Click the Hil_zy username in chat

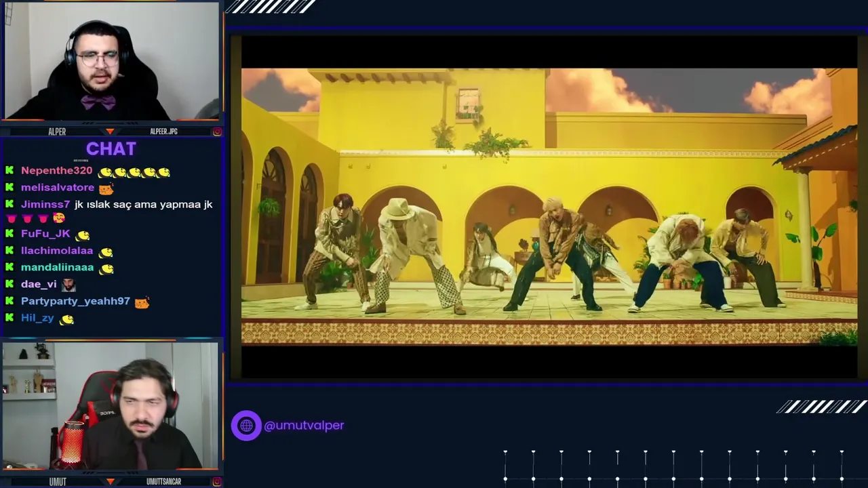point(37,318)
